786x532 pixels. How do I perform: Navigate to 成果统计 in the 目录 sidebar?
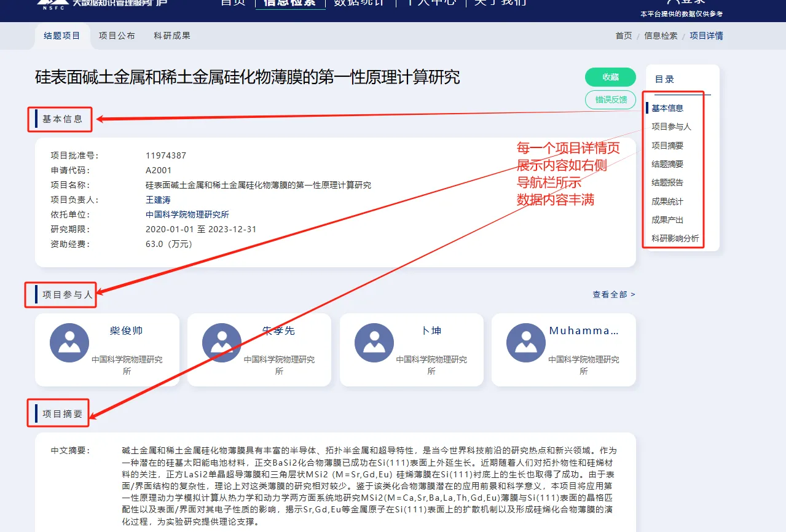tap(667, 201)
